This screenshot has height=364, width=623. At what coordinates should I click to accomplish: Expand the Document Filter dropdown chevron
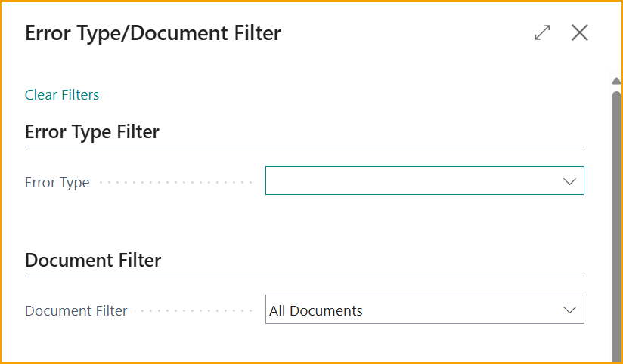(x=570, y=310)
